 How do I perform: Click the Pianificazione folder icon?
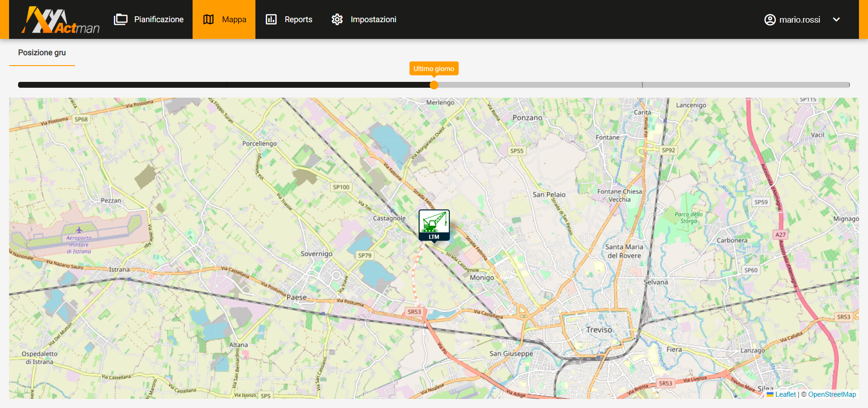coord(121,19)
